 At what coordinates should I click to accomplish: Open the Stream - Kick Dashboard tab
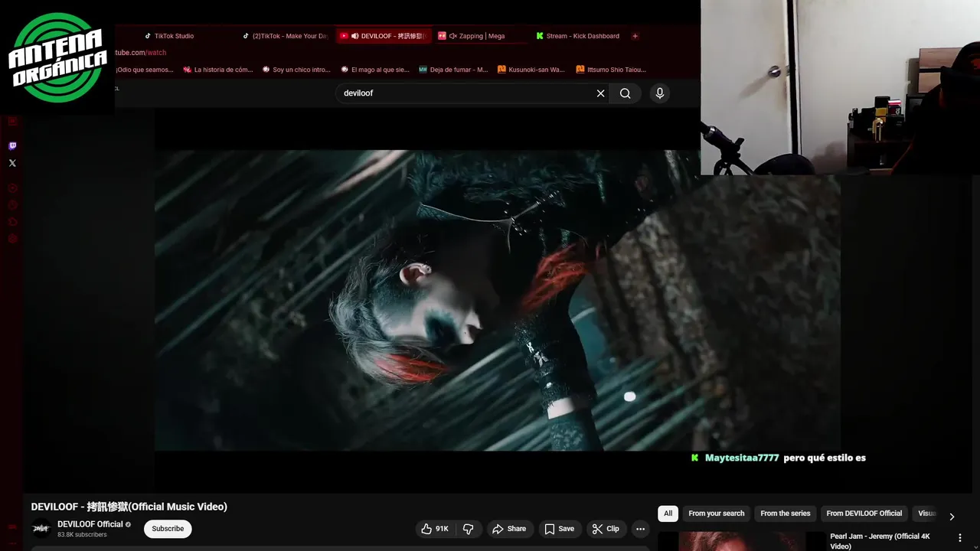coord(578,36)
